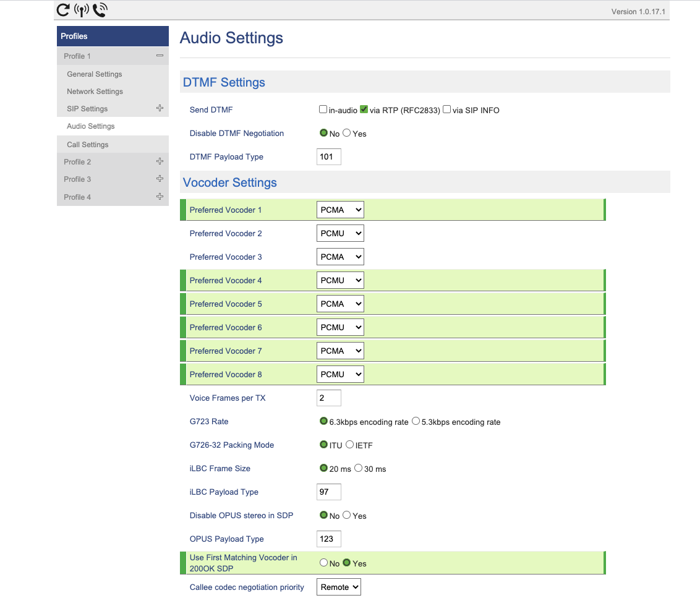Expand the SIP Settings subsection
This screenshot has width=700, height=598.
coord(160,108)
